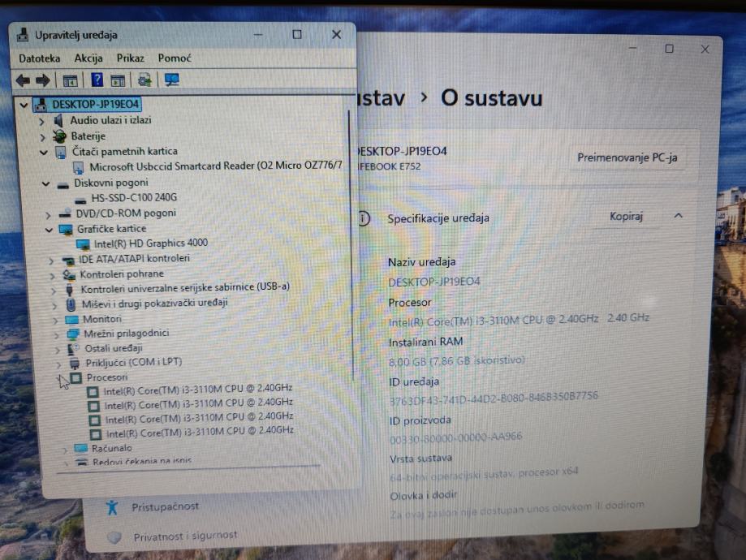Viewport: 746px width, 560px height.
Task: Click the processor icon next to Procesori
Action: 75,377
